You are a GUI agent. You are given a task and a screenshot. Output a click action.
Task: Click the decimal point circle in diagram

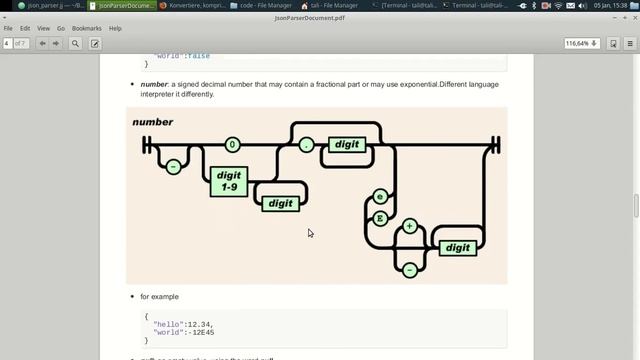306,145
